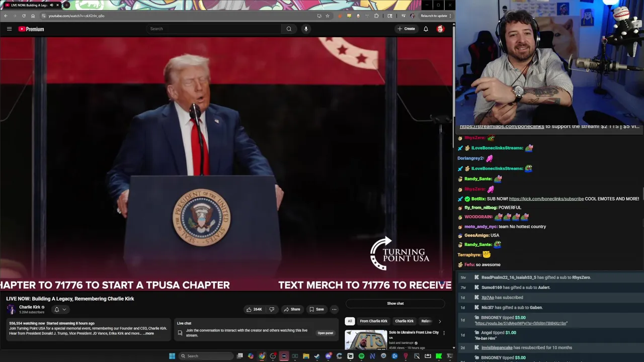Image resolution: width=644 pixels, height=362 pixels.
Task: Click Relaunch to update Chrome
Action: pos(434,16)
